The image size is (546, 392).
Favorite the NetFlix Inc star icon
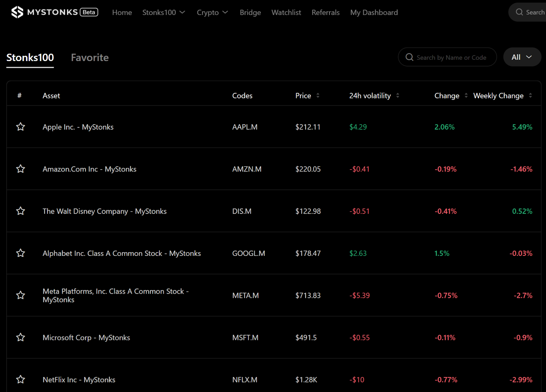[20, 379]
